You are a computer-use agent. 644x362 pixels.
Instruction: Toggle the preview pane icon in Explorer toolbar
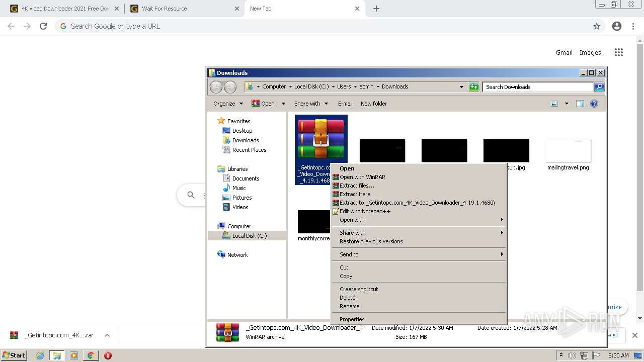click(x=580, y=104)
